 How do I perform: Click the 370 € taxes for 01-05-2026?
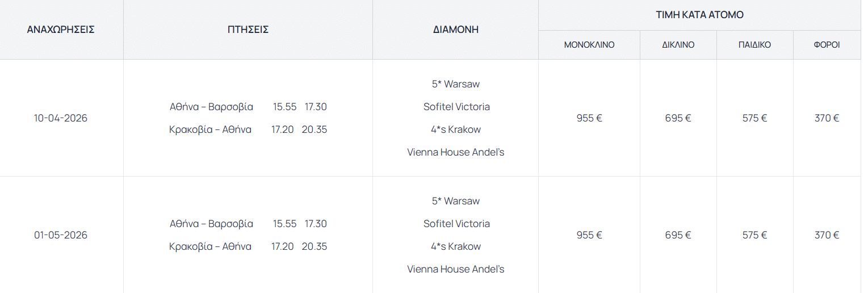(x=827, y=235)
